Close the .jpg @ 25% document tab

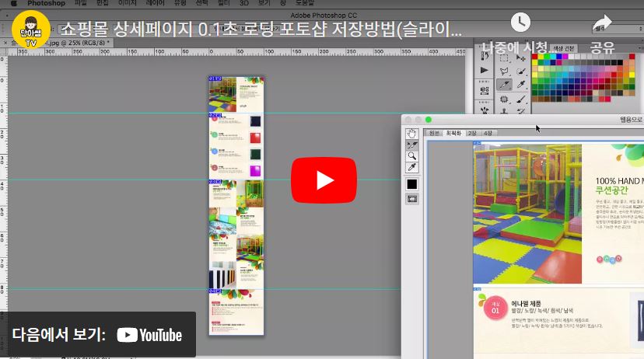click(x=5, y=43)
